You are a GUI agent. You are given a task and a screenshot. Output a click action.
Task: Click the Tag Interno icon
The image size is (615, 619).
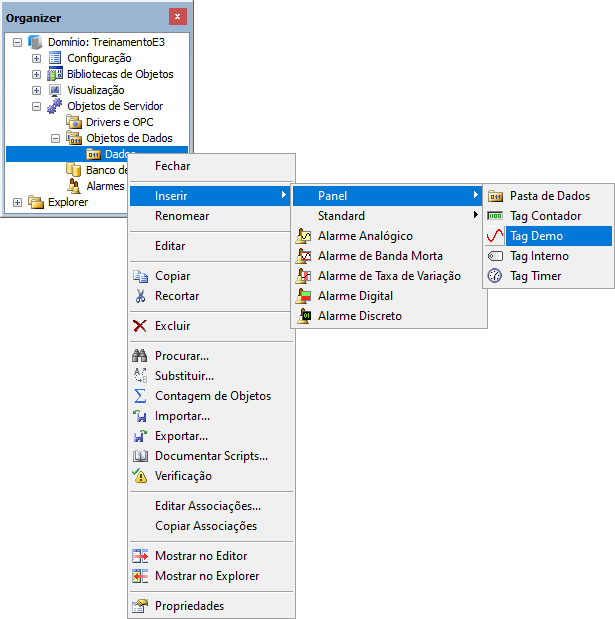pos(495,256)
